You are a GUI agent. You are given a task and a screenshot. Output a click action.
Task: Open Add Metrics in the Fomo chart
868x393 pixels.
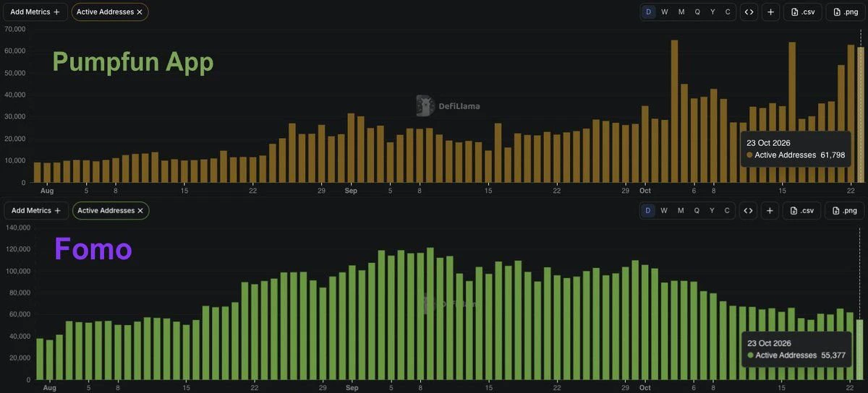[x=35, y=210]
